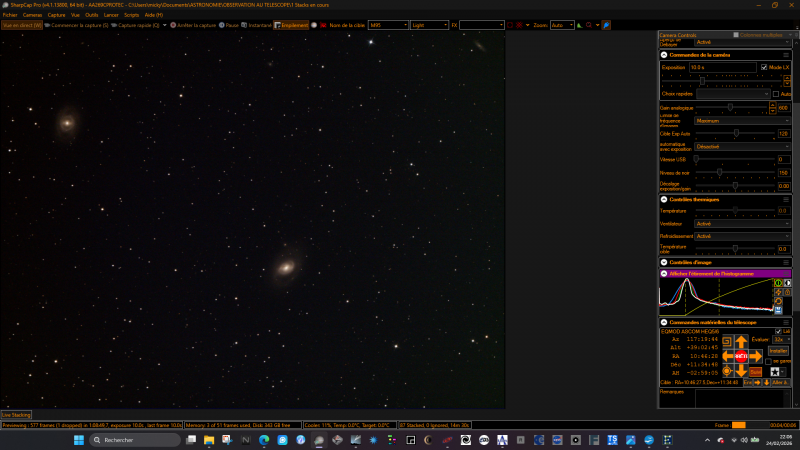Open the Cameras menu
800x450 pixels.
[x=32, y=15]
